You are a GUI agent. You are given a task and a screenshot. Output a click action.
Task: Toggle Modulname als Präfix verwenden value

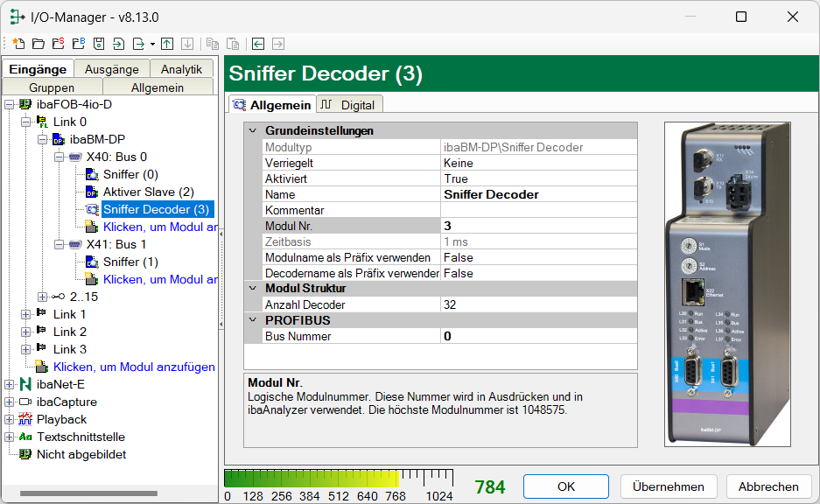539,257
